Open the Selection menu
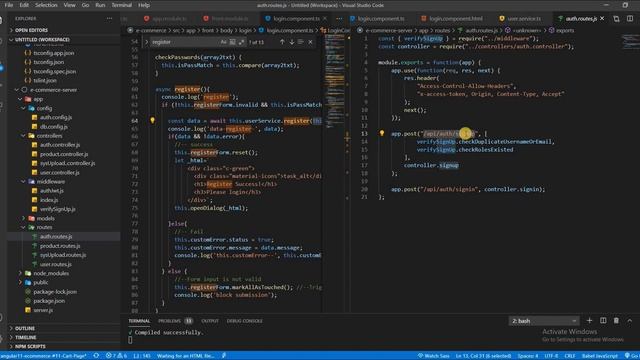The height and width of the screenshot is (360, 640). point(46,5)
